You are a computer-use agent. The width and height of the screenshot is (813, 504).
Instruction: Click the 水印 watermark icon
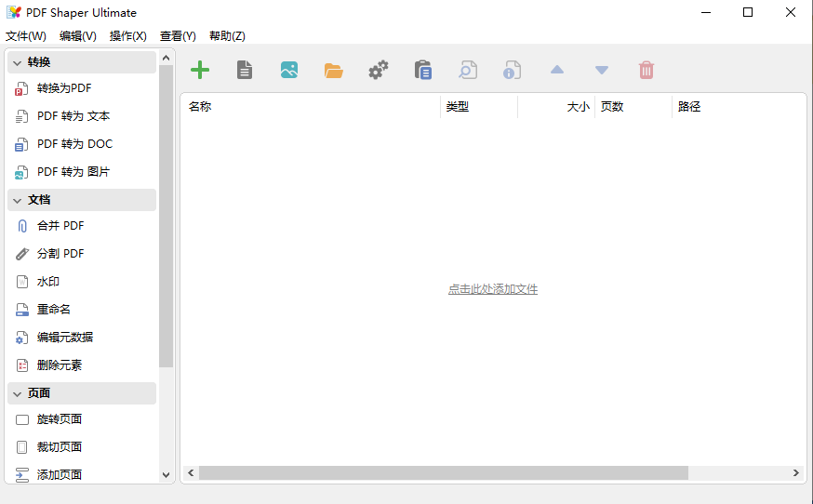click(x=21, y=282)
